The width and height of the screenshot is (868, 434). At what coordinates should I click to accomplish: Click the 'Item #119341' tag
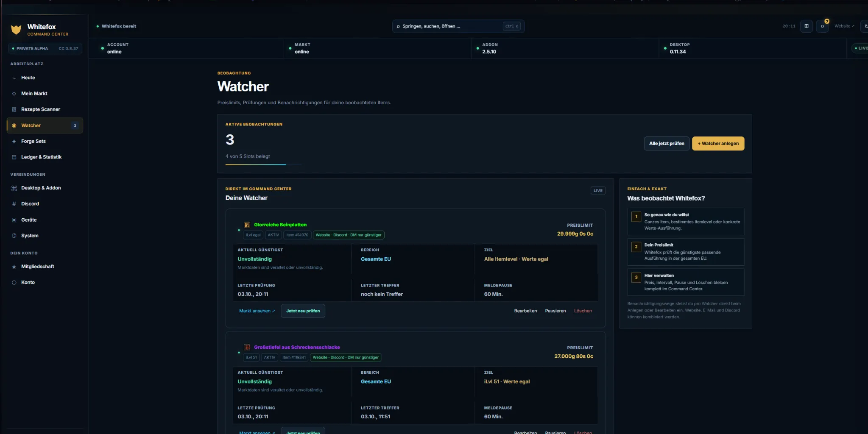pyautogui.click(x=294, y=358)
